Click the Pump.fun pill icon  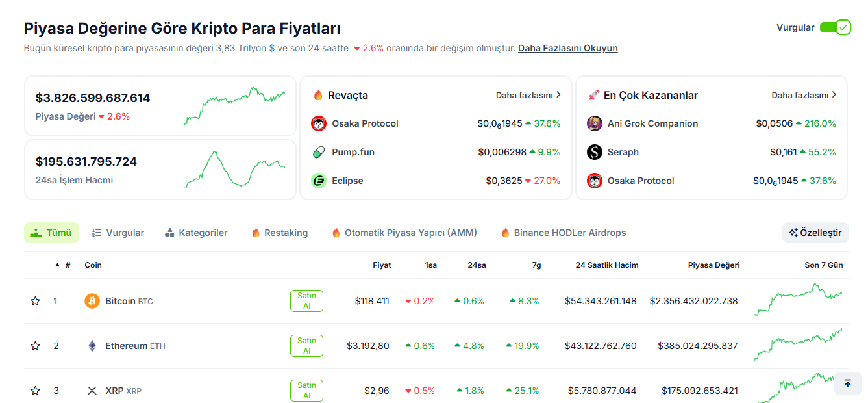point(319,152)
